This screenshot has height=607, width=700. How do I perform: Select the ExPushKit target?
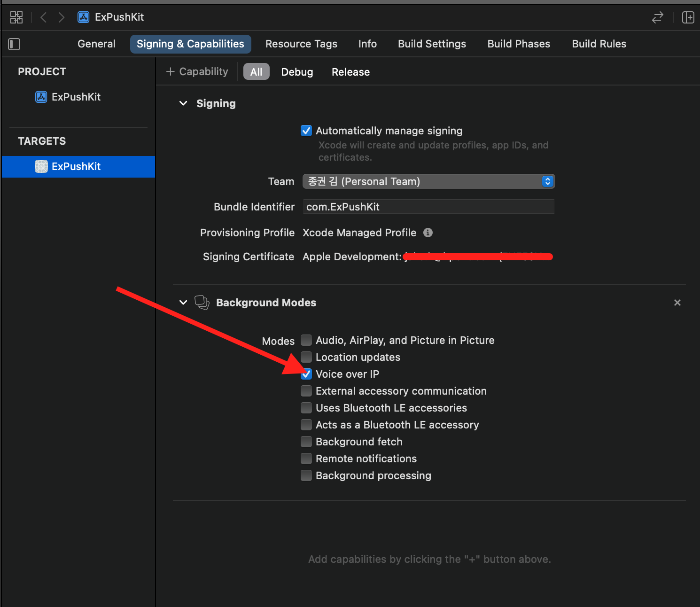(78, 166)
